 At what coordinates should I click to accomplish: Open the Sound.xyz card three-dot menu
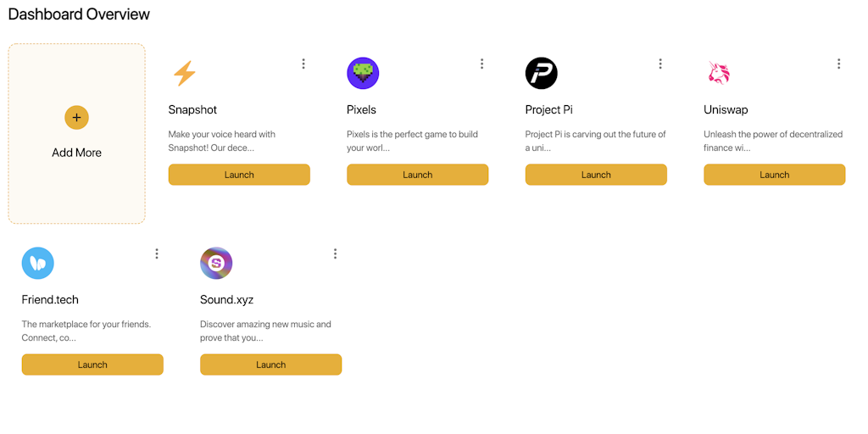click(335, 253)
